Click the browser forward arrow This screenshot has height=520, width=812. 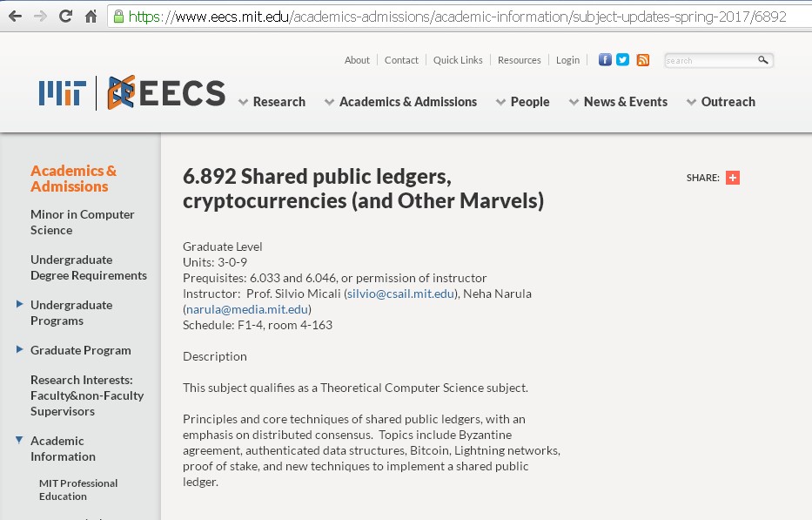pos(40,17)
